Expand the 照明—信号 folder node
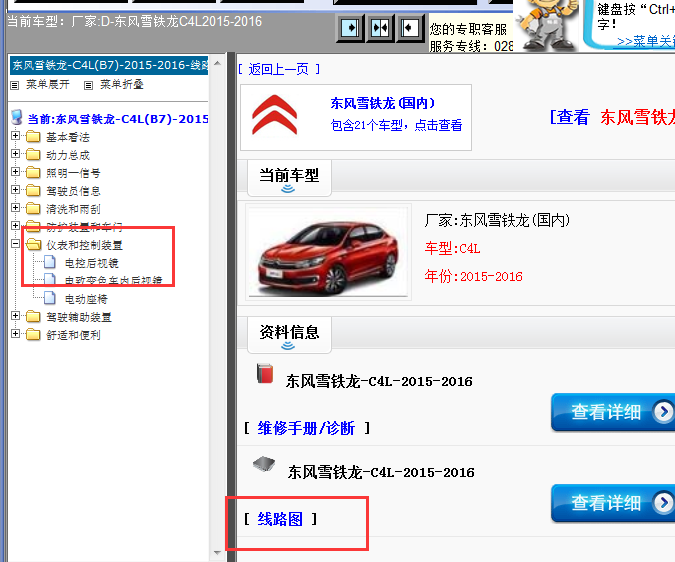 point(15,172)
